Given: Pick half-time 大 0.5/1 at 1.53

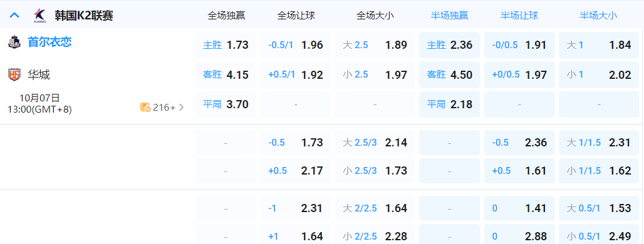Looking at the screenshot, I should click(598, 208).
